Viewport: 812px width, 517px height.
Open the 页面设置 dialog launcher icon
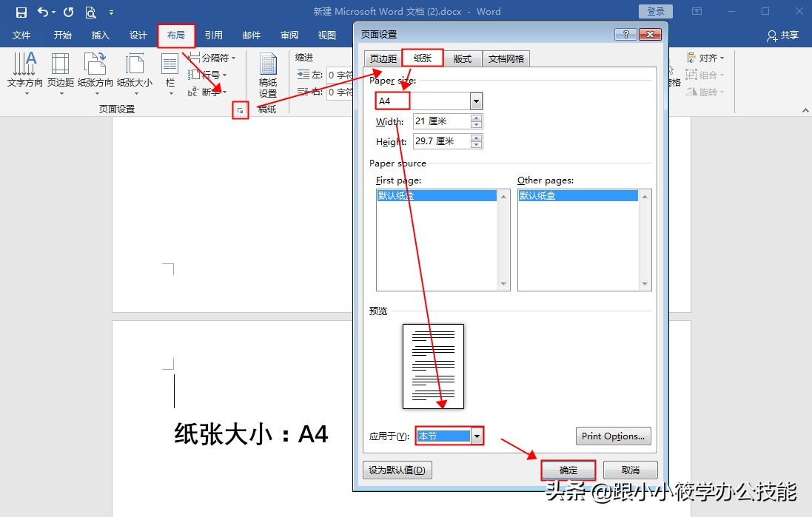[240, 109]
